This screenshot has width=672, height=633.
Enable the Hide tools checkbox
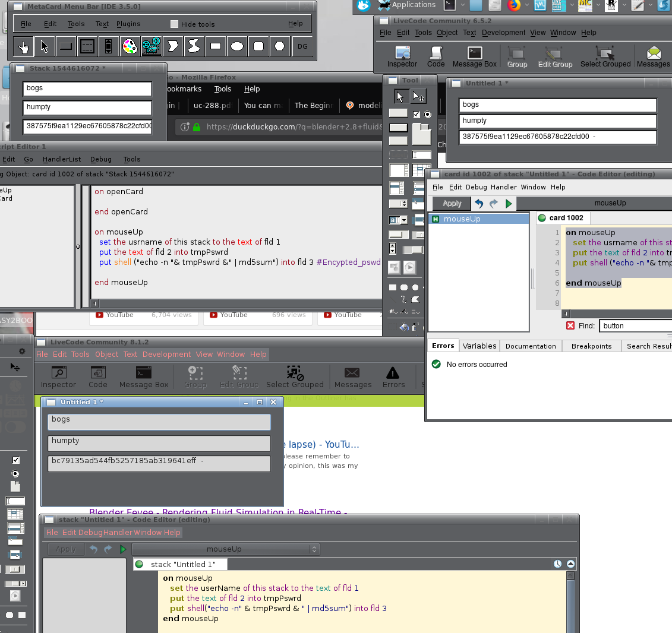pyautogui.click(x=174, y=24)
